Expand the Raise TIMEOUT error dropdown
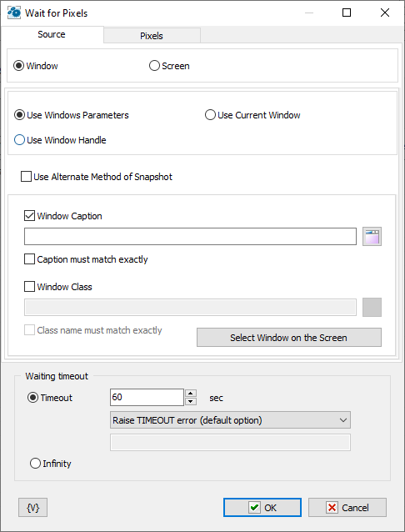The width and height of the screenshot is (405, 532). [x=230, y=420]
